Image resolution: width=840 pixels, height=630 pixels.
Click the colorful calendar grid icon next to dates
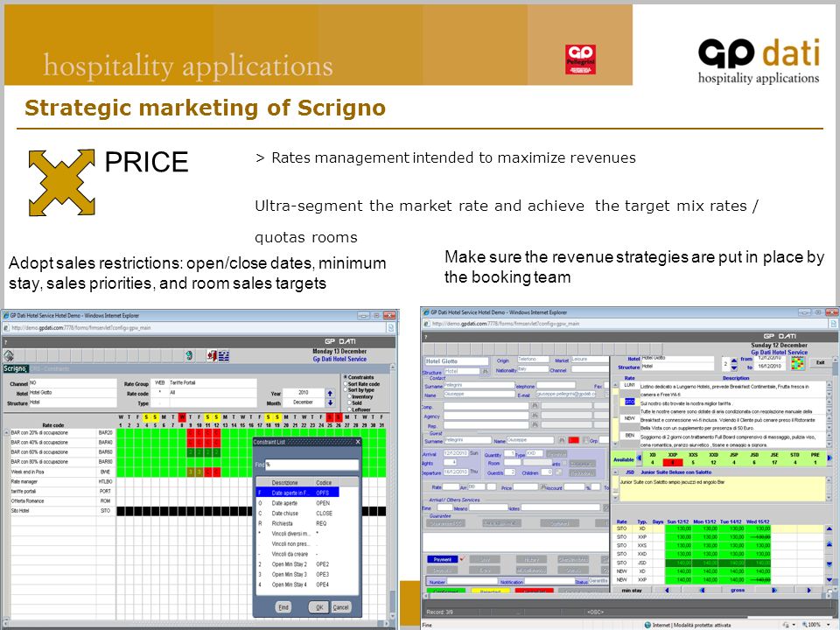point(798,363)
